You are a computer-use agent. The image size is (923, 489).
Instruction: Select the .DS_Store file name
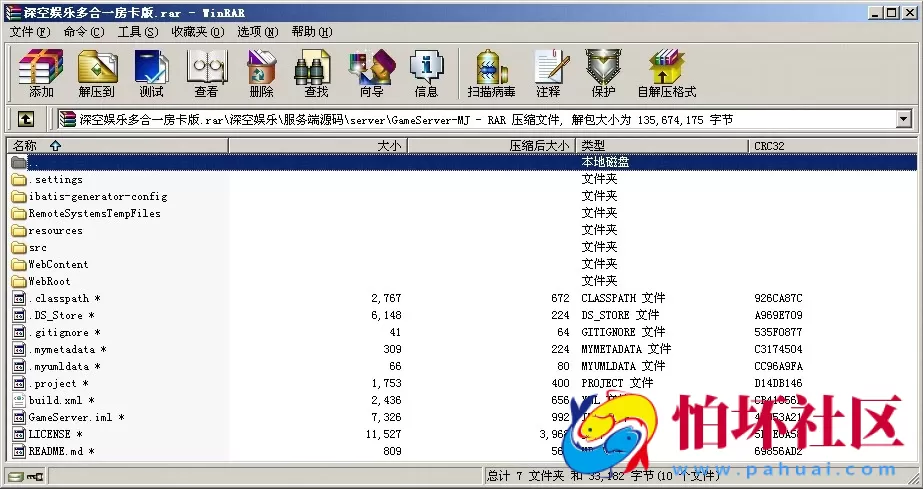point(61,315)
